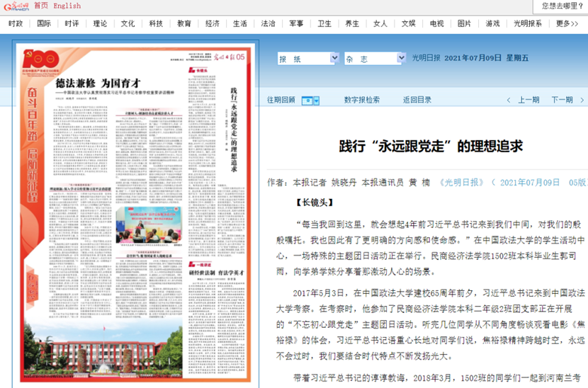Open the 卫生 menu item
This screenshot has height=388, width=588.
[x=324, y=23]
